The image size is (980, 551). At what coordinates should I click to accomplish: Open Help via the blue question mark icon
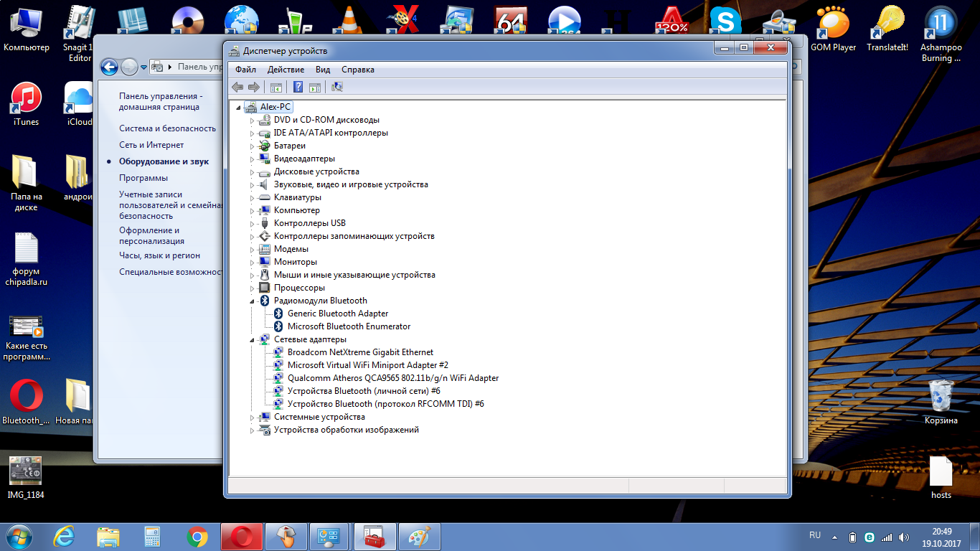[298, 87]
